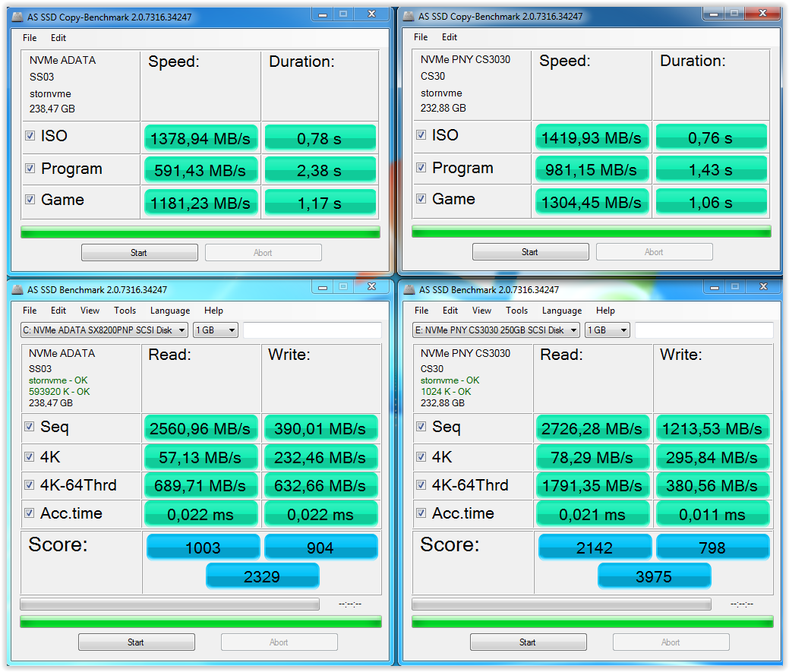Click write score 798 in PNY window
789x672 pixels.
click(x=712, y=547)
